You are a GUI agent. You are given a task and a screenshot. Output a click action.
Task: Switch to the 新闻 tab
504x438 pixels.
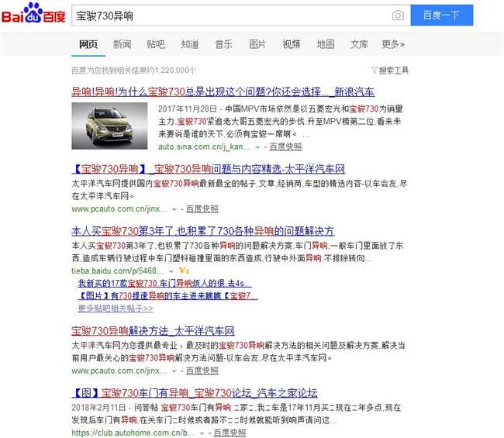tap(123, 44)
